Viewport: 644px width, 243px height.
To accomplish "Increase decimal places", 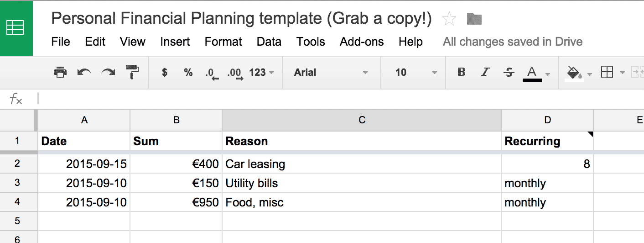I will (235, 73).
